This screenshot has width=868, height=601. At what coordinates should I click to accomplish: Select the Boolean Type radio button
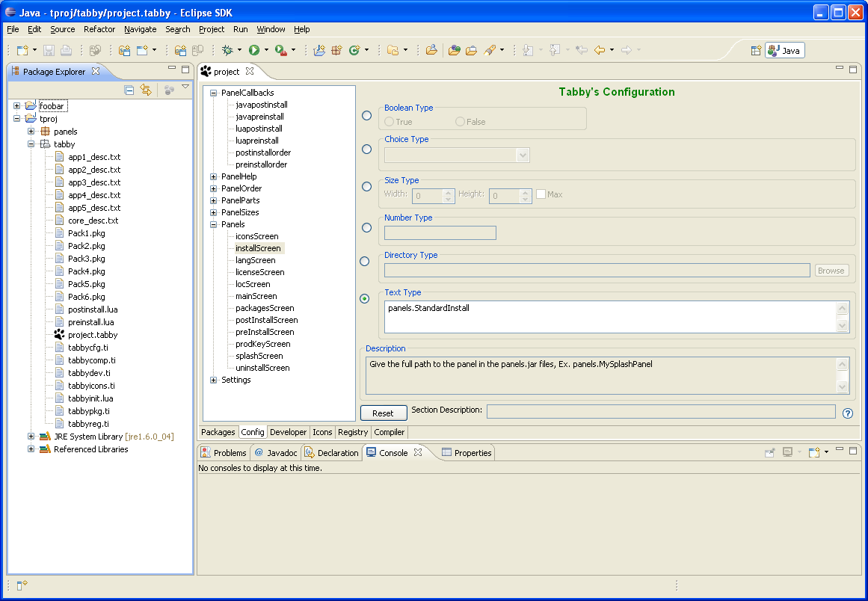pyautogui.click(x=366, y=116)
